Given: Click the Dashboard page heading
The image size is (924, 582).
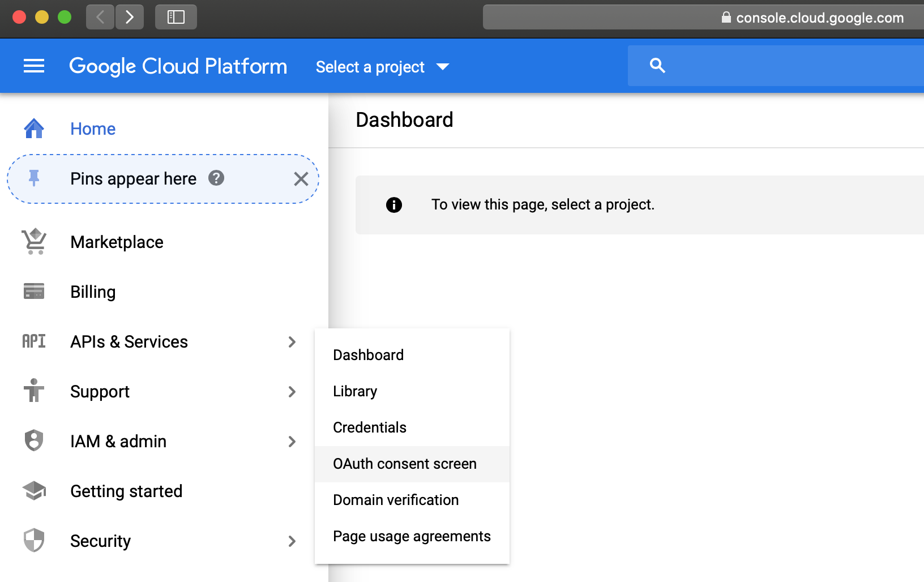Looking at the screenshot, I should [x=404, y=120].
